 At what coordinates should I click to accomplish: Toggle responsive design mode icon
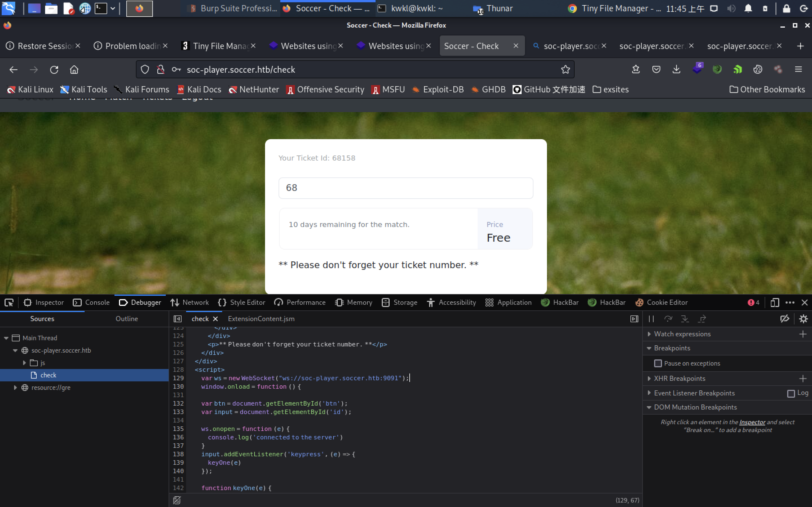coord(775,303)
